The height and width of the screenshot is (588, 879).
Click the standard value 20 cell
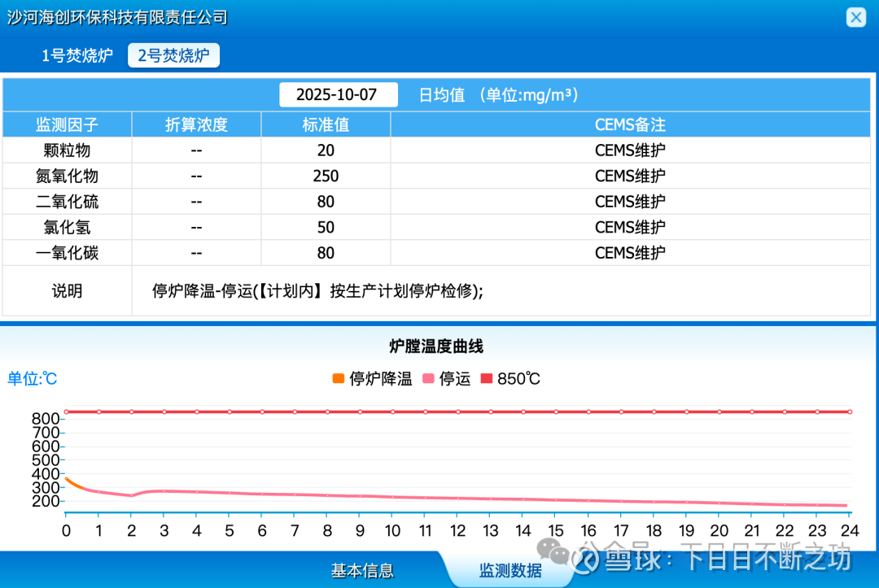point(326,150)
